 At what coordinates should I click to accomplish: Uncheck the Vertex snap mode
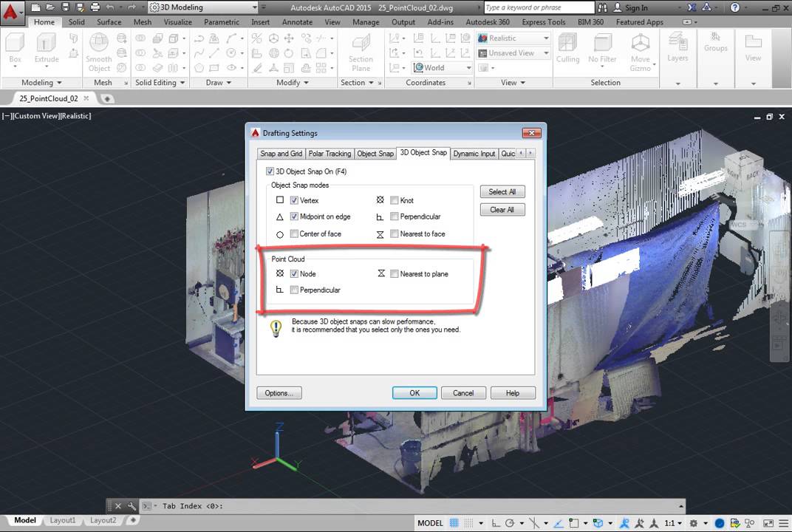click(x=294, y=200)
